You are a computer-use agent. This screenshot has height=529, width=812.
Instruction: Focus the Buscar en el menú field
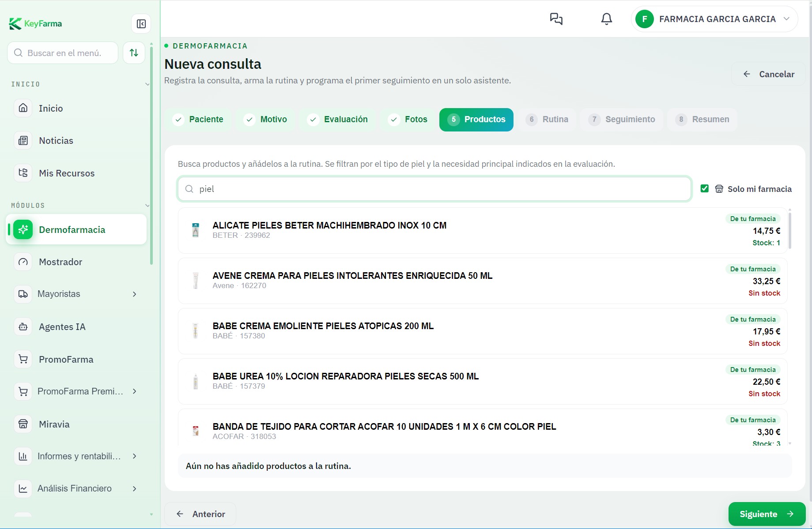tap(63, 53)
